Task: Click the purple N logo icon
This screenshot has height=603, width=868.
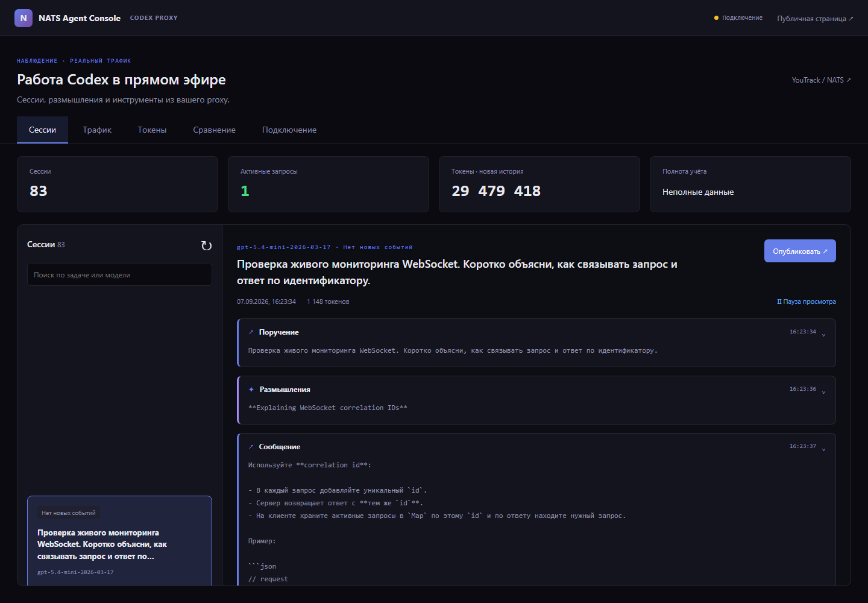Action: [24, 18]
